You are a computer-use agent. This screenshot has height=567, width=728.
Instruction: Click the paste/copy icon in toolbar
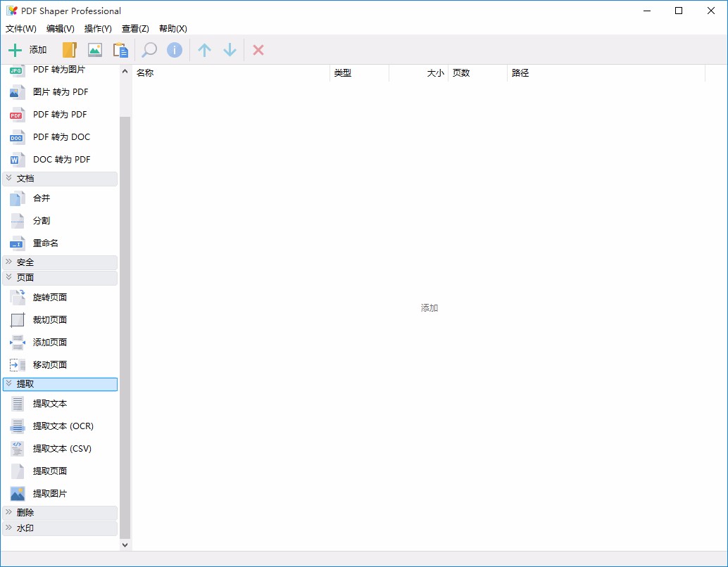(120, 49)
